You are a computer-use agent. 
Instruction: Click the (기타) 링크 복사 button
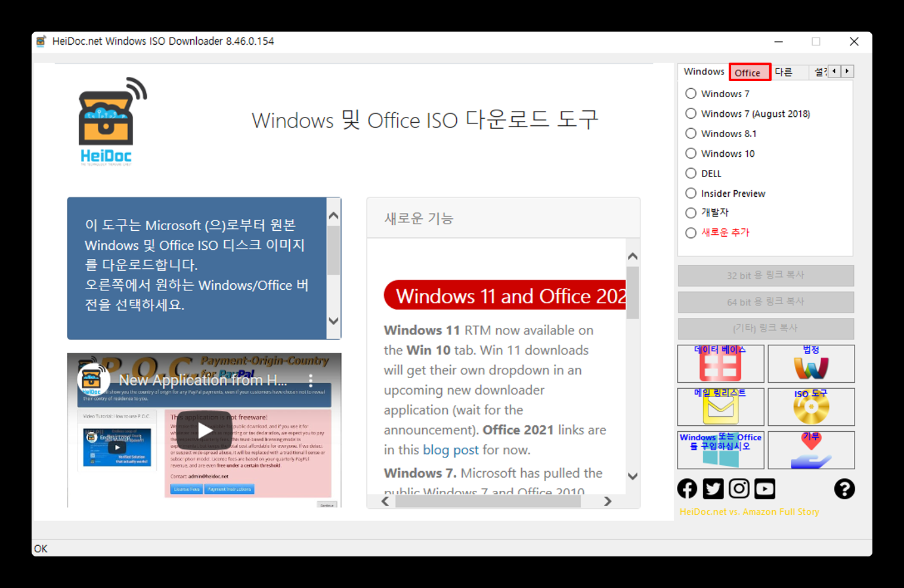tap(766, 328)
